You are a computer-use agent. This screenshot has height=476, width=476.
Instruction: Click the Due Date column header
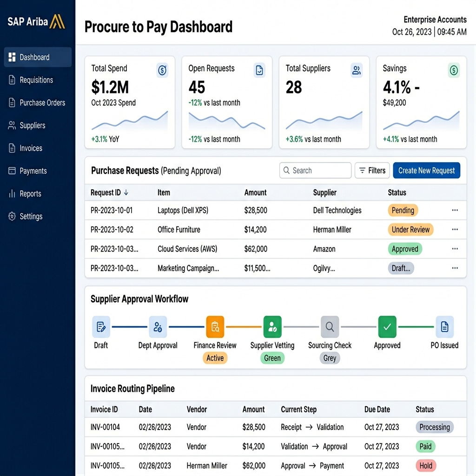click(377, 409)
